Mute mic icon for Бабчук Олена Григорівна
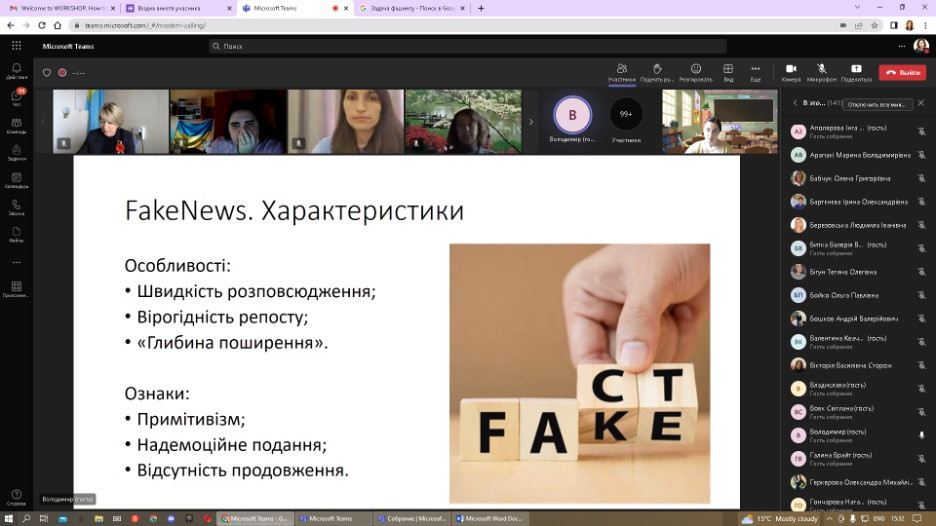Viewport: 936px width, 526px height. (x=922, y=178)
